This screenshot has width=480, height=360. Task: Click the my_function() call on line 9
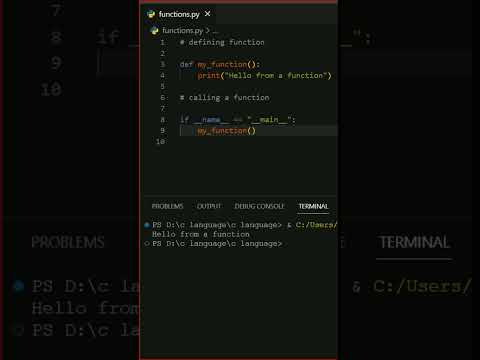(x=226, y=131)
